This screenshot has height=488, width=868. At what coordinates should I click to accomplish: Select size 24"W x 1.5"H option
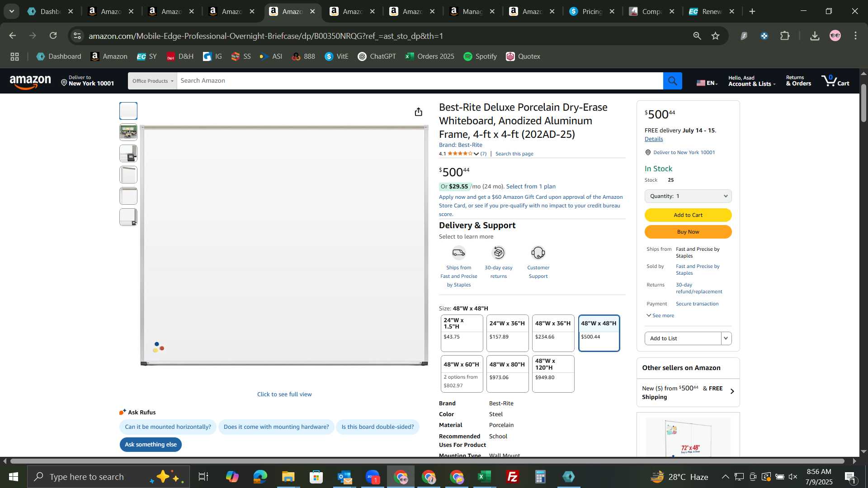[462, 333]
